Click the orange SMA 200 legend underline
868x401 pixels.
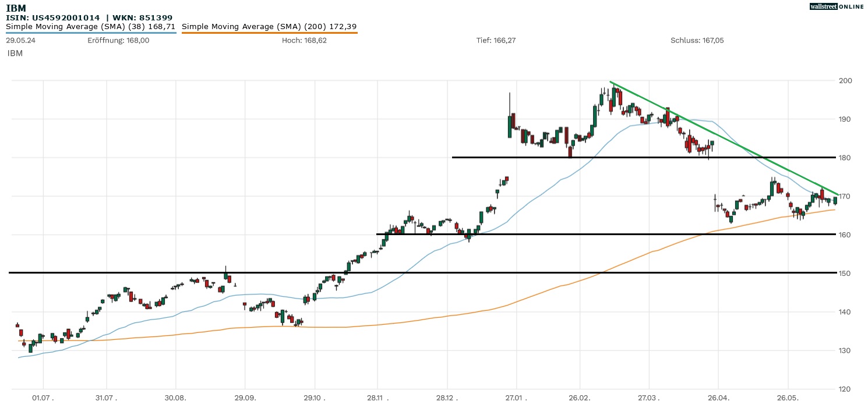coord(269,33)
